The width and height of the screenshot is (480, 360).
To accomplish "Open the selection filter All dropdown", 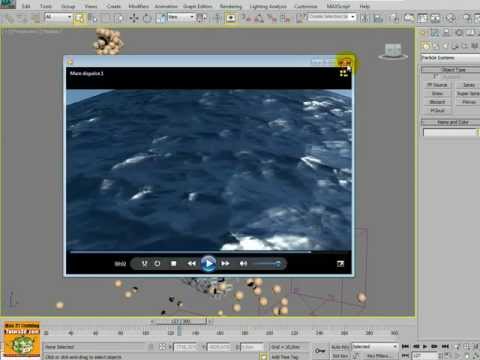I will coord(58,17).
